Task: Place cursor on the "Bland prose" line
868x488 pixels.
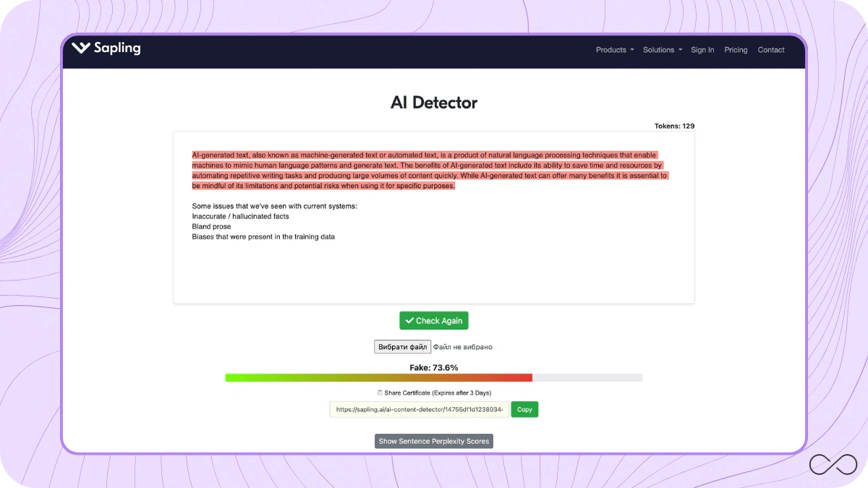Action: coord(211,226)
